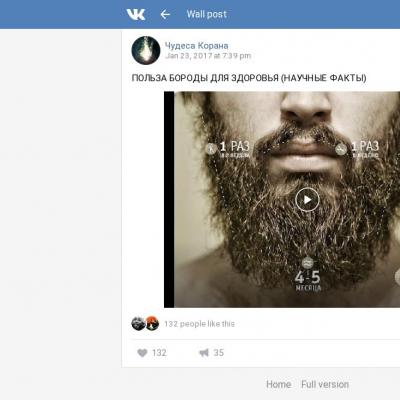Click the 35 shares counter
Image resolution: width=400 pixels, height=400 pixels.
point(219,353)
